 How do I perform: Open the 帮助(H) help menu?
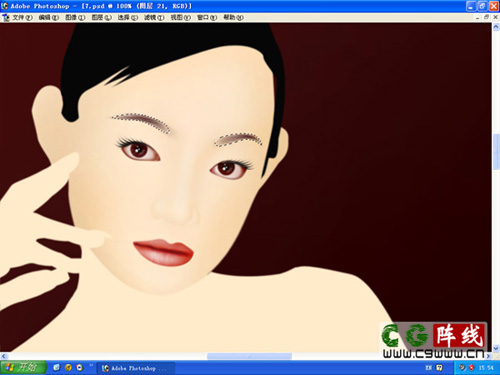tap(233, 17)
